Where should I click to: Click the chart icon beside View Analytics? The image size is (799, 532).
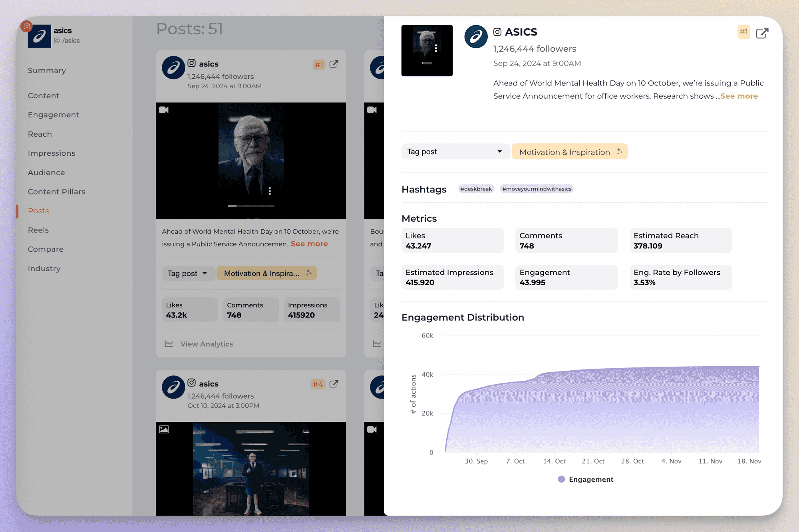[x=169, y=343]
